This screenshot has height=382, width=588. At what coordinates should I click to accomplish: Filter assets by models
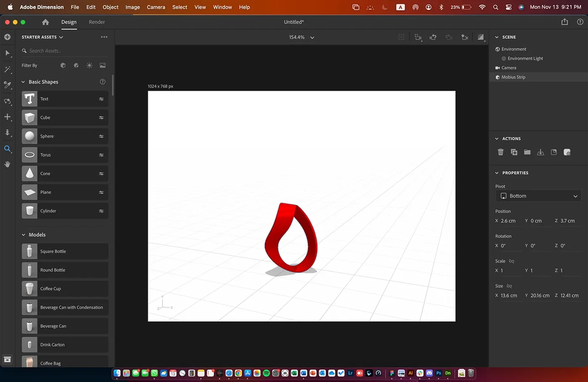coord(63,66)
